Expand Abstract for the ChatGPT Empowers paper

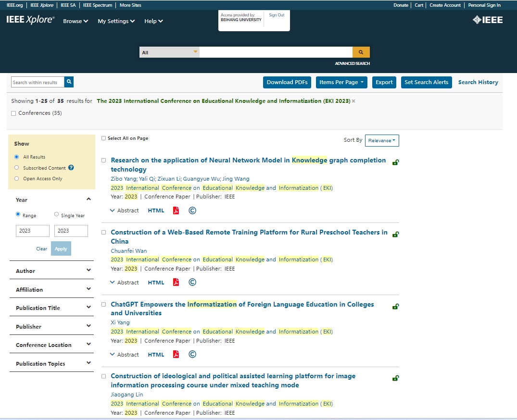click(124, 355)
